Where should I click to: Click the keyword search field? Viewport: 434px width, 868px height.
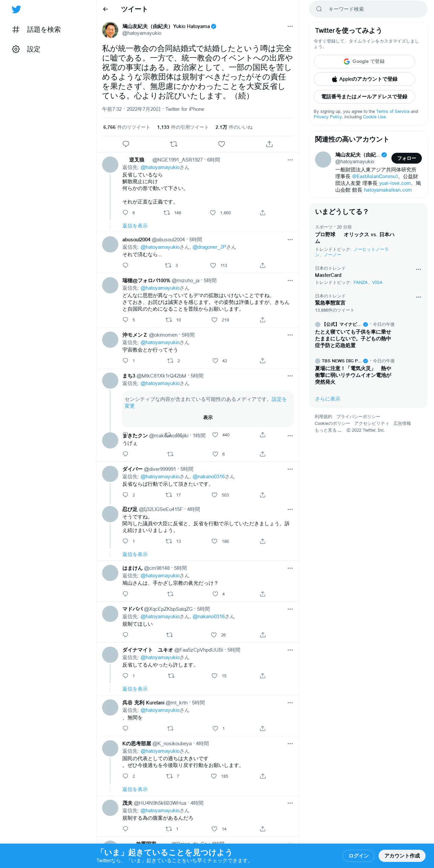click(368, 9)
